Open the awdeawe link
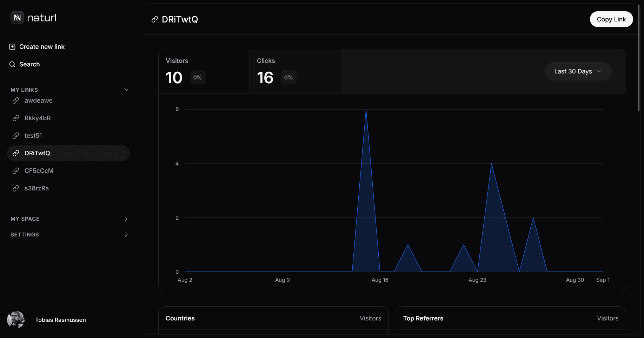Screen dimensions: 644x338 click(x=68, y=100)
